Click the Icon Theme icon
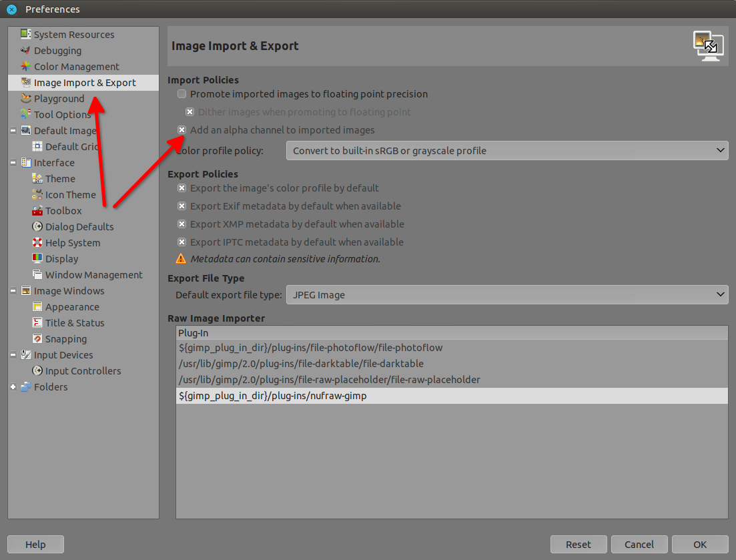 coord(37,194)
